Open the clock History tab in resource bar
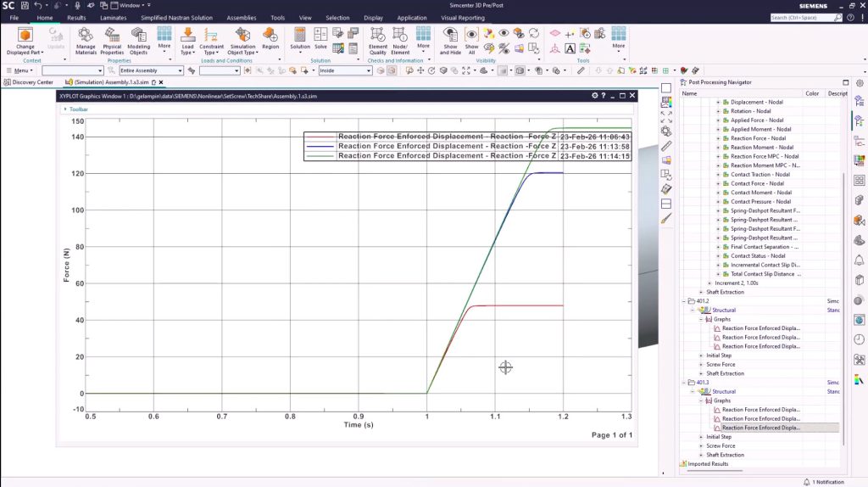 pyautogui.click(x=860, y=339)
